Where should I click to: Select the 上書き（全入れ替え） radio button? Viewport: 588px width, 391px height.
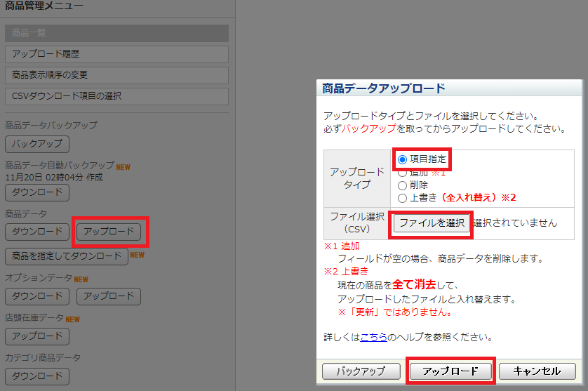pyautogui.click(x=402, y=198)
